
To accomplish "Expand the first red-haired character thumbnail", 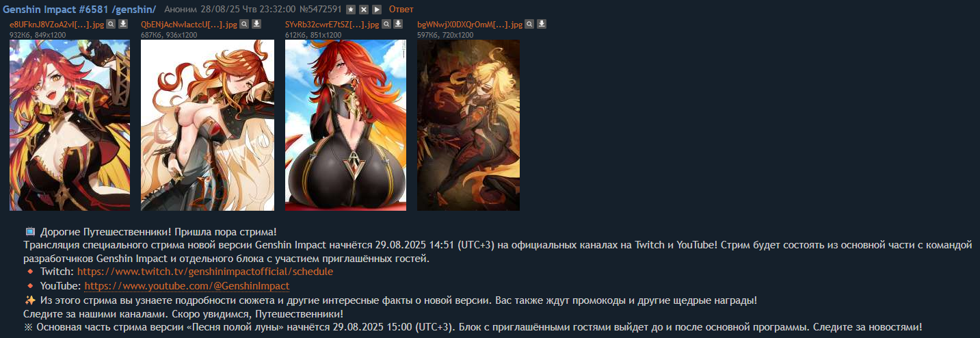I will pos(70,125).
